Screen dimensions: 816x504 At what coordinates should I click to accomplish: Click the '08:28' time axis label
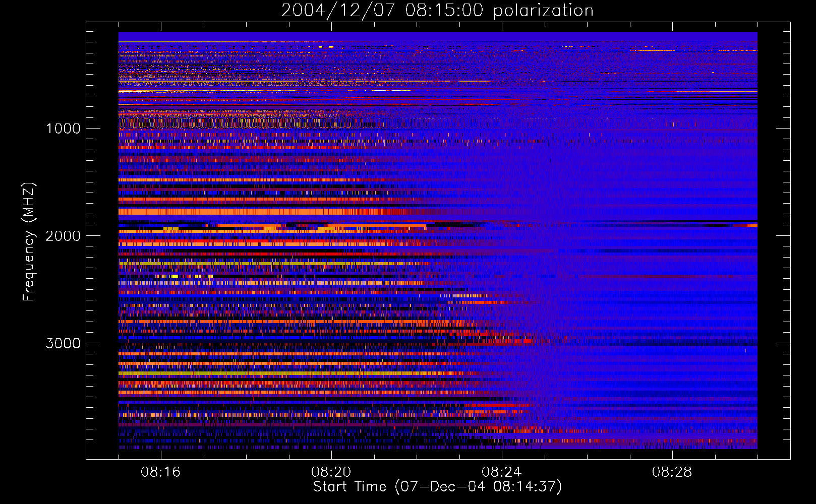coord(672,472)
